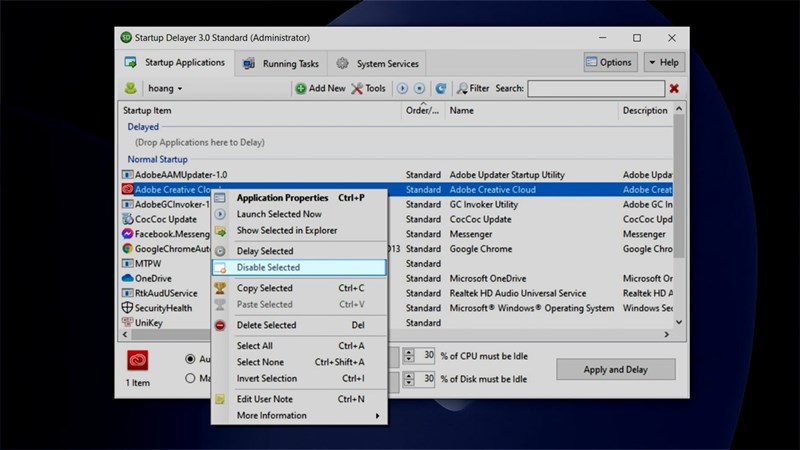
Task: Click the Delayed group header
Action: tap(143, 127)
